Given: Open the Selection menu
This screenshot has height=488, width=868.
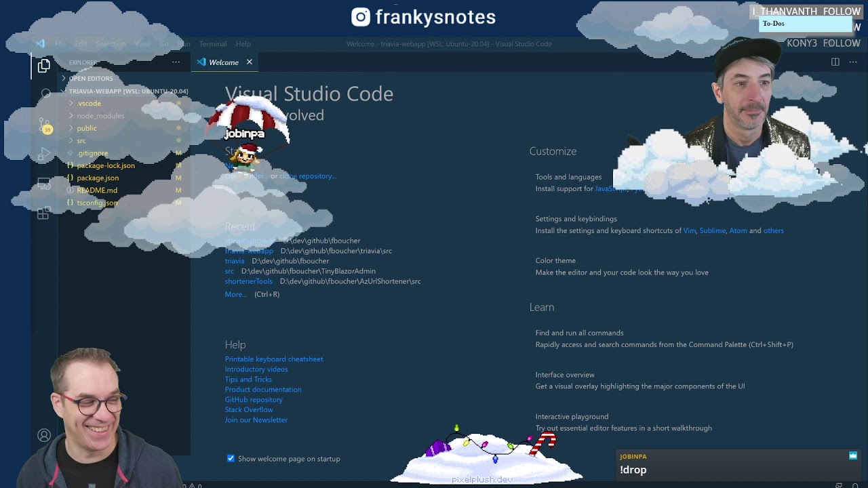Looking at the screenshot, I should tap(111, 44).
